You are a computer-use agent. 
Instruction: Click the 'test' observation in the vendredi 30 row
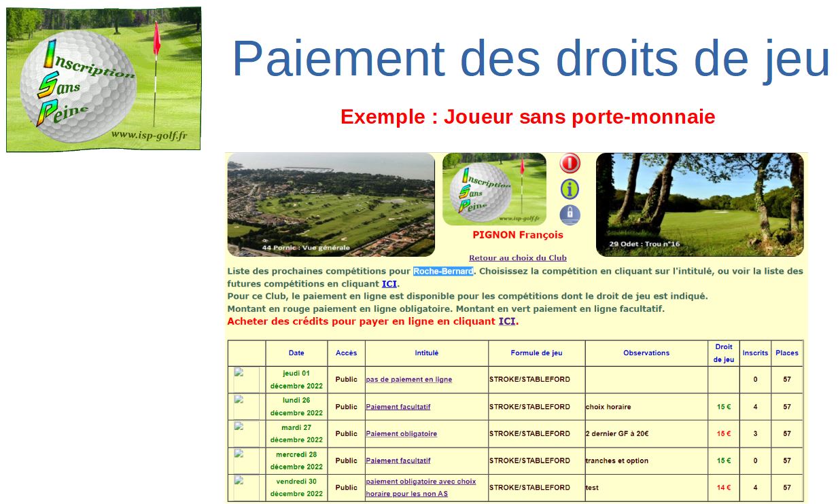coord(592,488)
